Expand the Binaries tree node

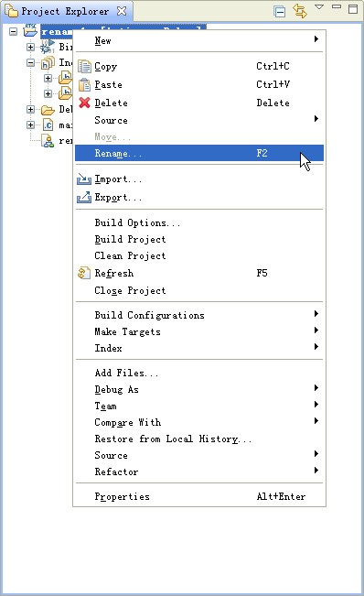pos(31,47)
